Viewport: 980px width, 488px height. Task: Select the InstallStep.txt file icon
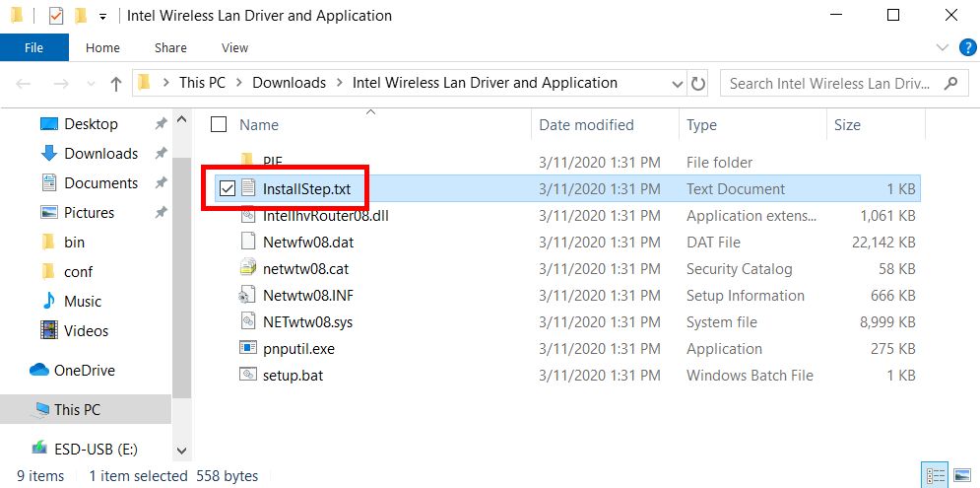248,187
